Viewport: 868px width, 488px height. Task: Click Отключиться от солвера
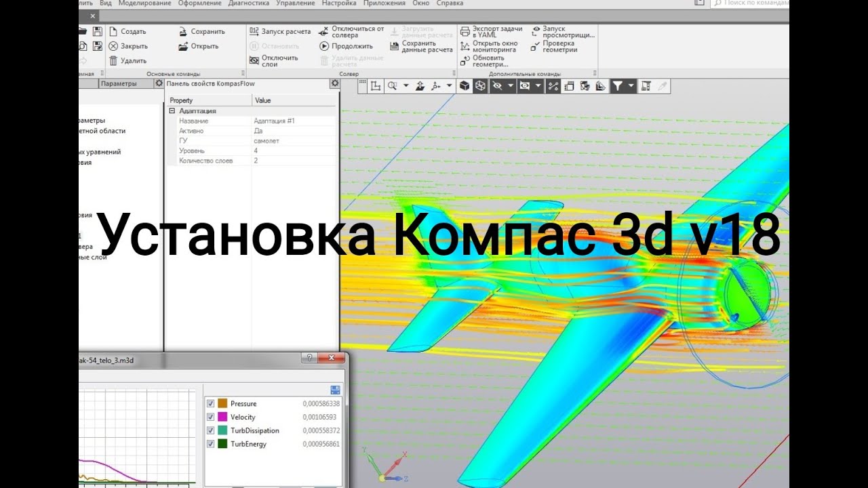(x=352, y=32)
